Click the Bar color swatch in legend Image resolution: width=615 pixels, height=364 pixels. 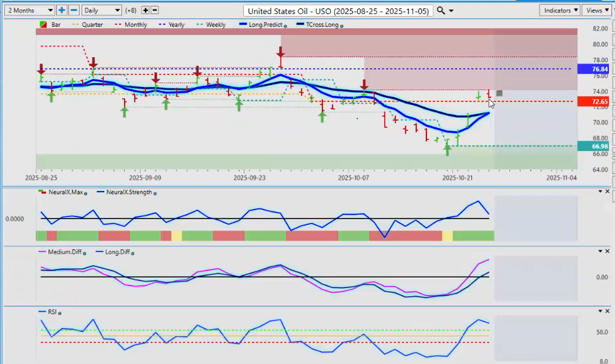pyautogui.click(x=42, y=25)
